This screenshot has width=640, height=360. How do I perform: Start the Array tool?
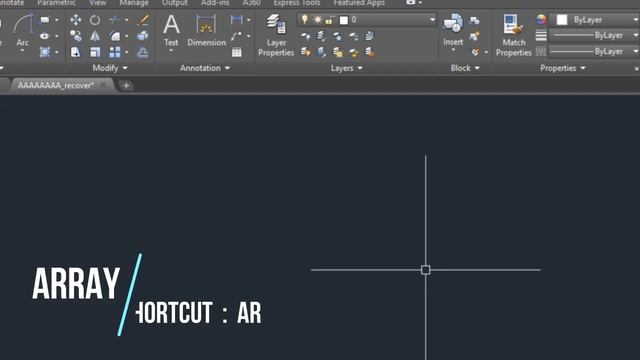coord(115,52)
